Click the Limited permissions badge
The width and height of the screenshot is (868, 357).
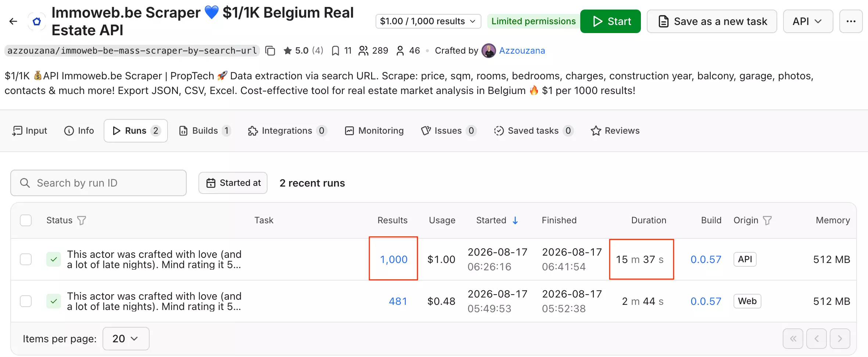pos(534,21)
